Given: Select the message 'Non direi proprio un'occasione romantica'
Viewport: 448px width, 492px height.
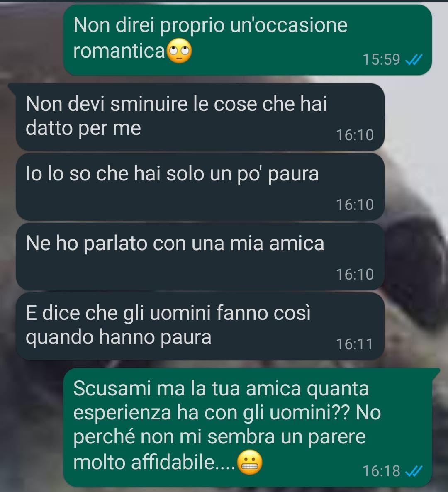Looking at the screenshot, I should pos(248,40).
